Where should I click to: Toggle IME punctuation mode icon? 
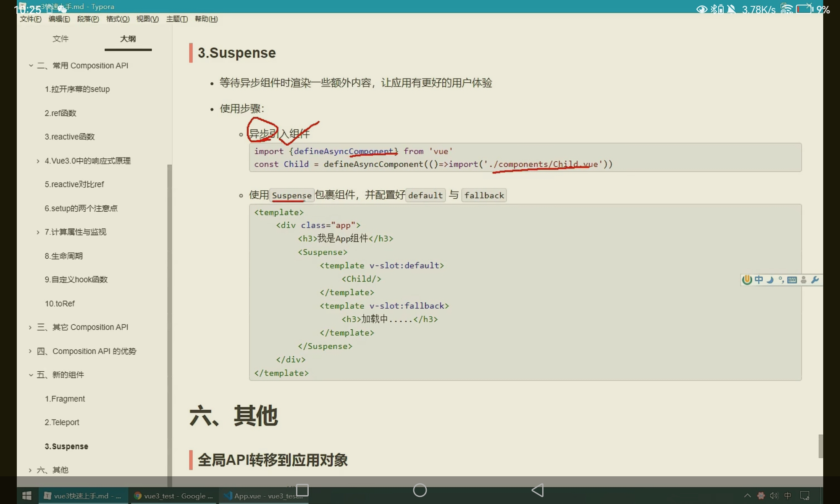click(781, 280)
